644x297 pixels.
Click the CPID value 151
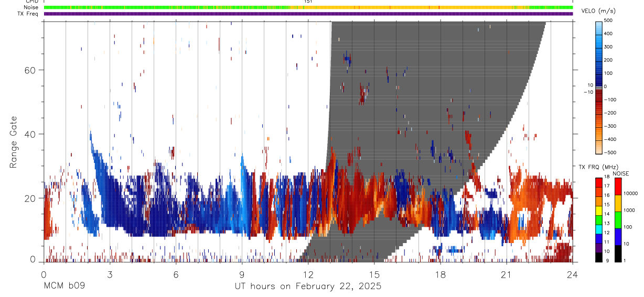pos(308,2)
